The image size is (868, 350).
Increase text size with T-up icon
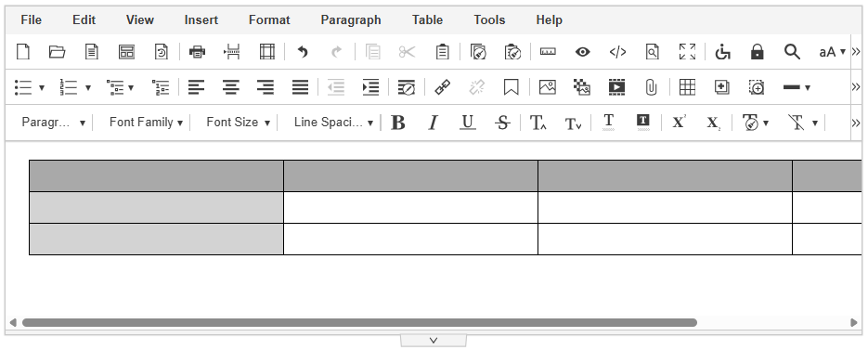pos(538,123)
